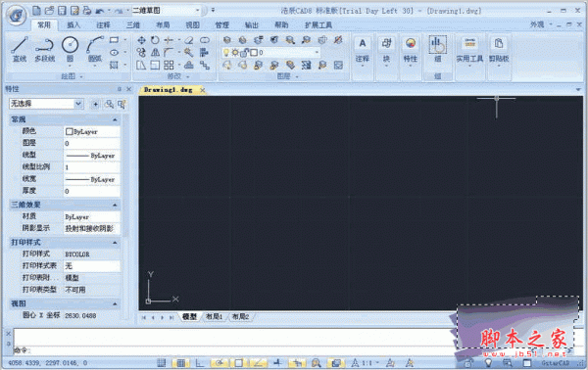Collapse the 打印样式 properties section

(115, 243)
